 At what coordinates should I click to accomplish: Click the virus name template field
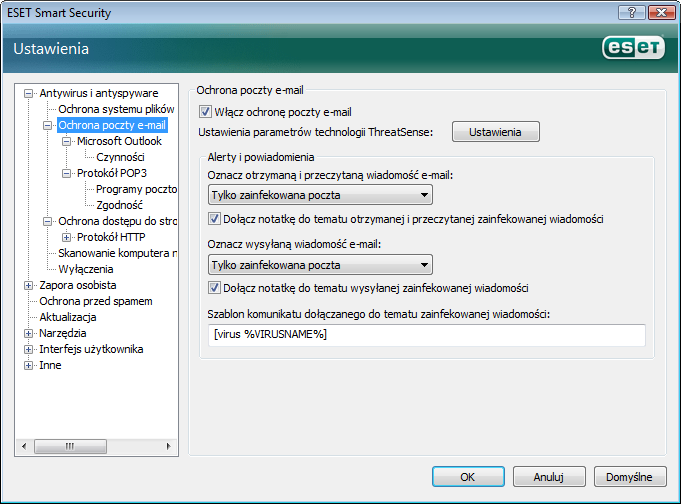426,335
